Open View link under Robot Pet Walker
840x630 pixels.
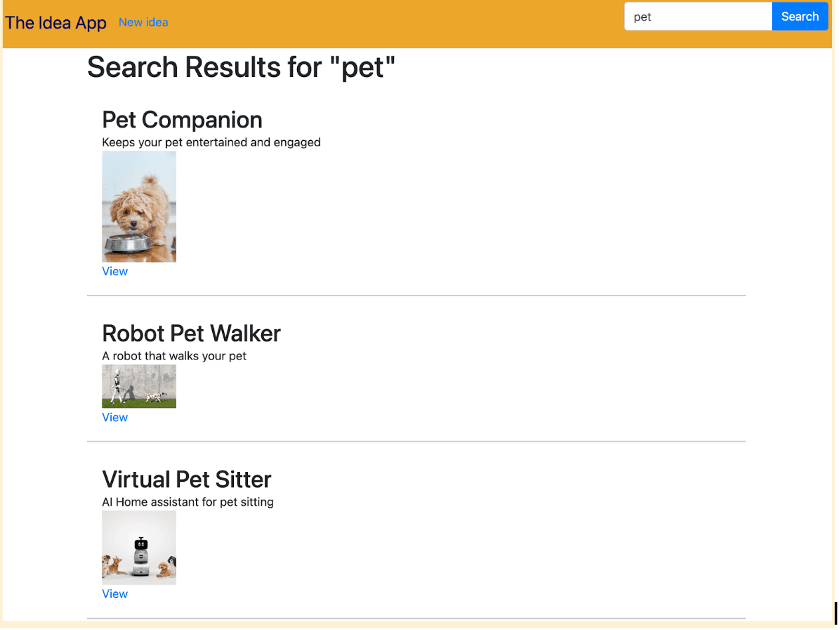(115, 418)
